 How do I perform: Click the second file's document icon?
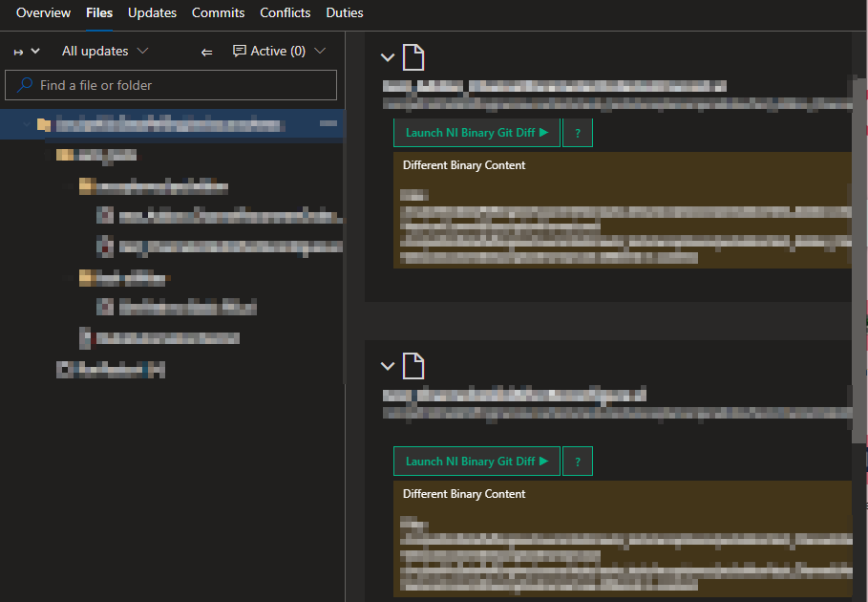413,365
